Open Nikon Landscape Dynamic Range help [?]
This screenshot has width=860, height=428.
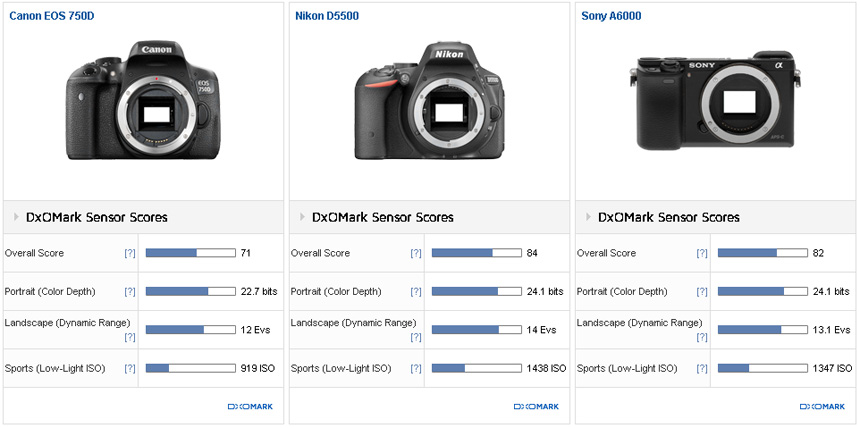click(x=416, y=337)
